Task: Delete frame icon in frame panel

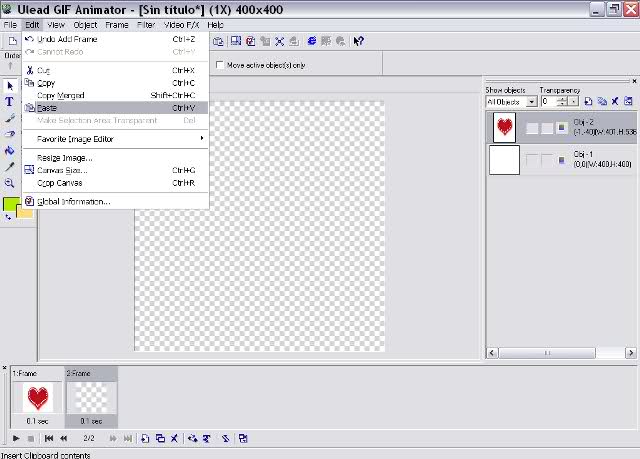Action: coord(174,439)
